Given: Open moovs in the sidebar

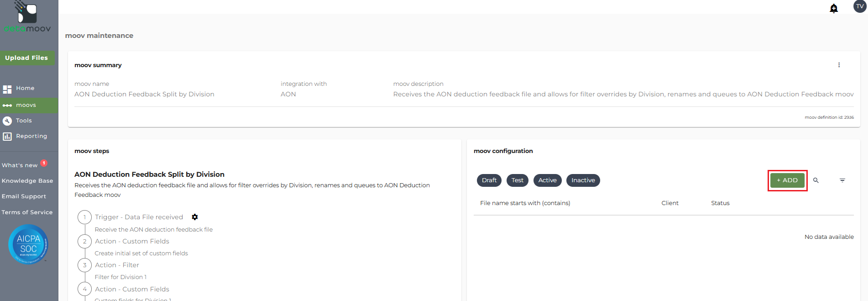Looking at the screenshot, I should pos(26,105).
